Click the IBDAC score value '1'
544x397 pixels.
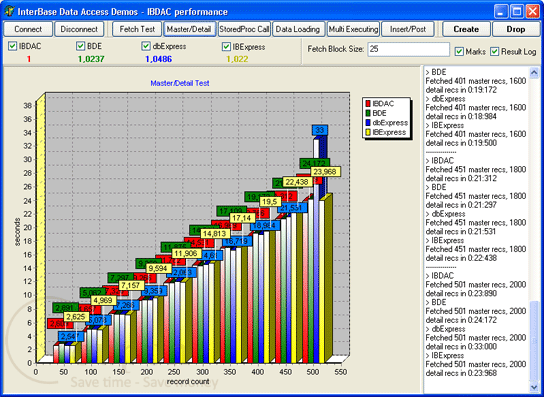point(29,59)
